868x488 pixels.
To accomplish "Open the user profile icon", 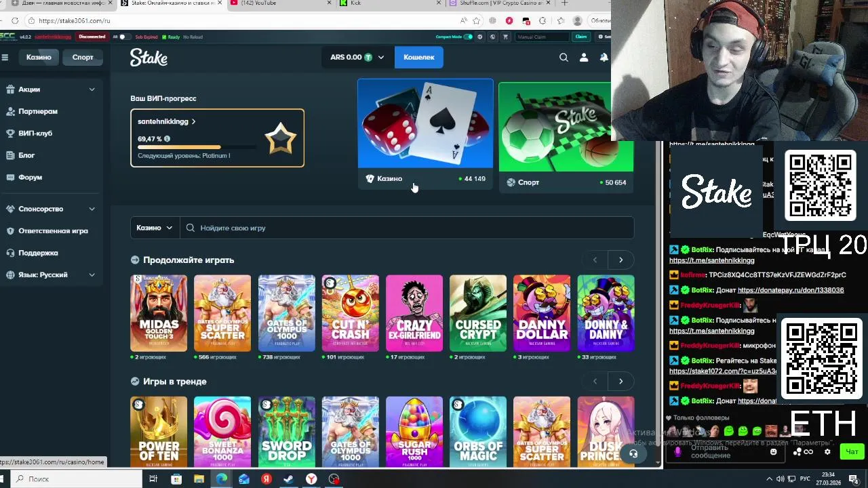I will click(584, 58).
